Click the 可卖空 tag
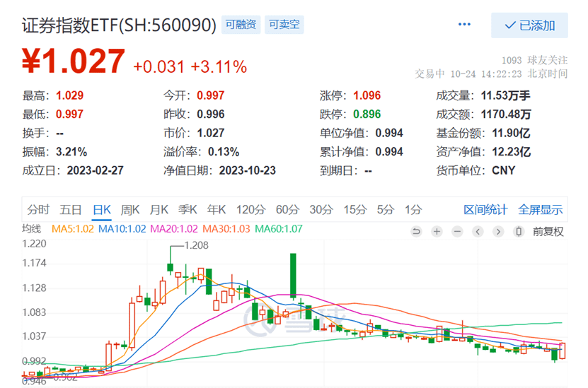The height and width of the screenshot is (388, 588). (x=284, y=25)
